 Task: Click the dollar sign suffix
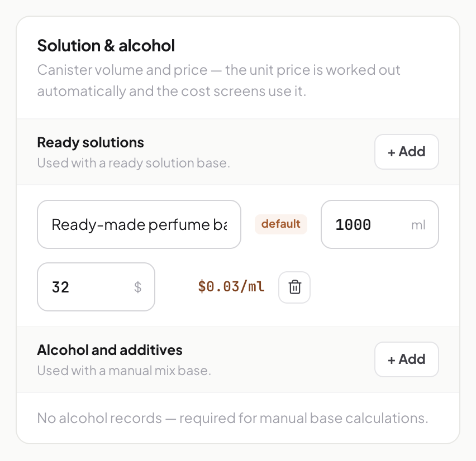138,287
